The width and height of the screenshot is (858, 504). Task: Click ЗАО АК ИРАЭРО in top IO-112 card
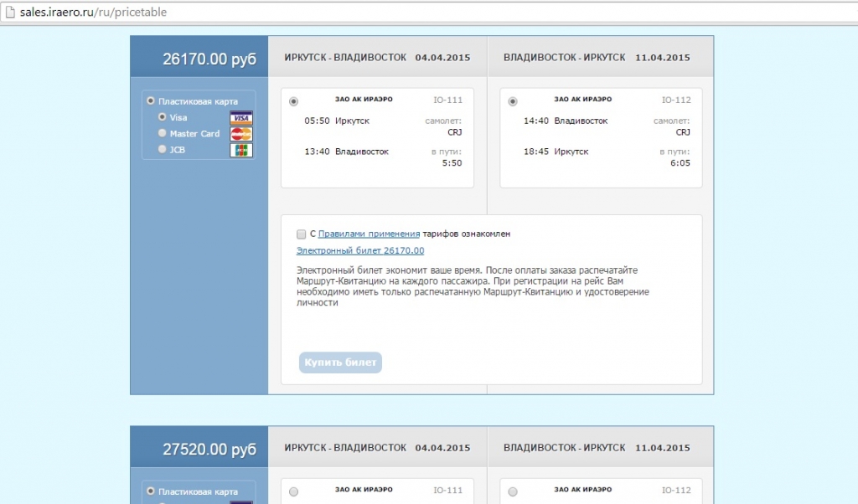583,99
